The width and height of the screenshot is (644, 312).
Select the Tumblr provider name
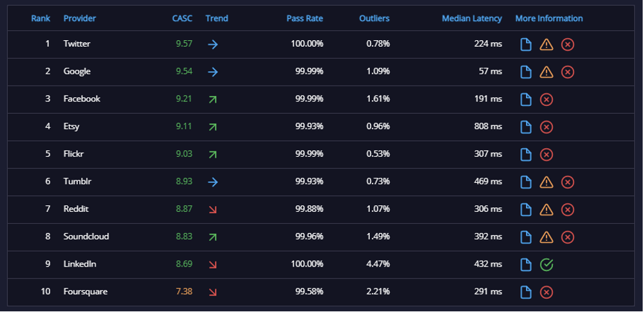click(x=77, y=181)
